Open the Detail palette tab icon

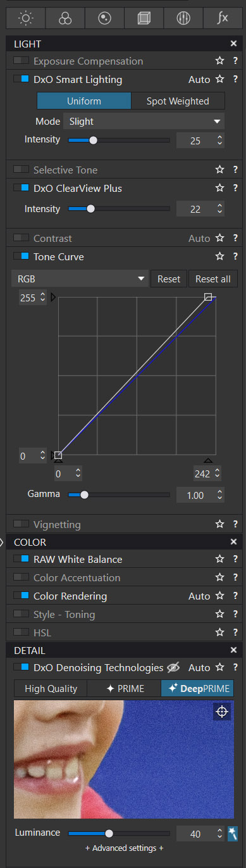tap(104, 18)
